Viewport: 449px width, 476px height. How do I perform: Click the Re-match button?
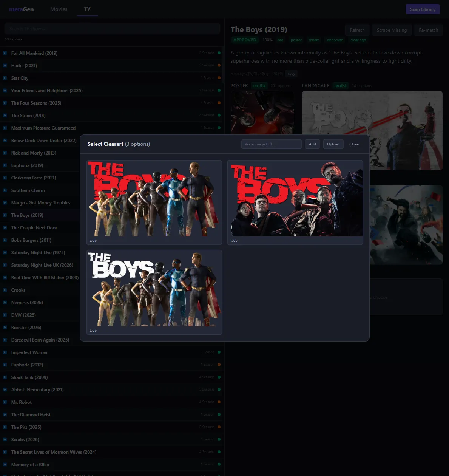428,30
